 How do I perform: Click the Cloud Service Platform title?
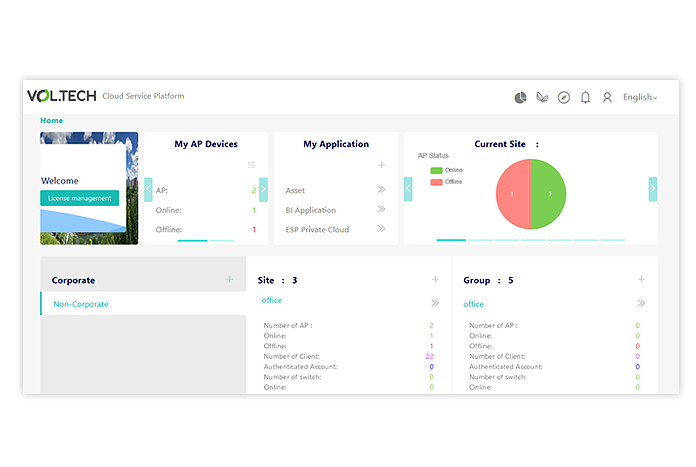[143, 96]
